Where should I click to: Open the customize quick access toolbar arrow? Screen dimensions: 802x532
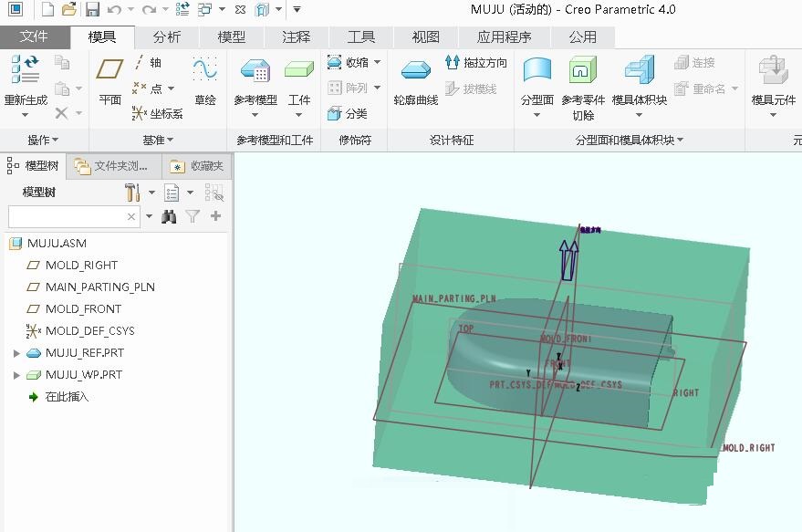(x=297, y=9)
